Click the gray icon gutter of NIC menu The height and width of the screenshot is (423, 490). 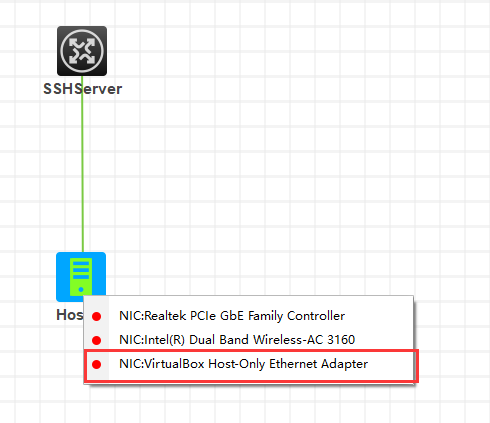click(x=97, y=339)
